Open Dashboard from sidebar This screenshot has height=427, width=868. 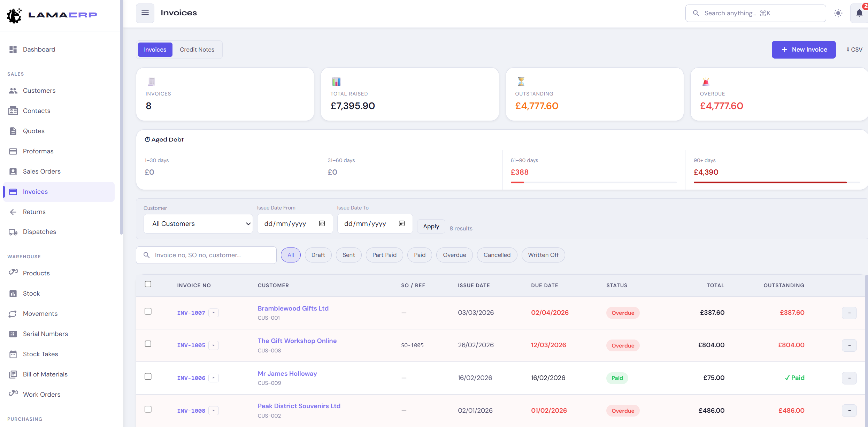[x=59, y=49]
